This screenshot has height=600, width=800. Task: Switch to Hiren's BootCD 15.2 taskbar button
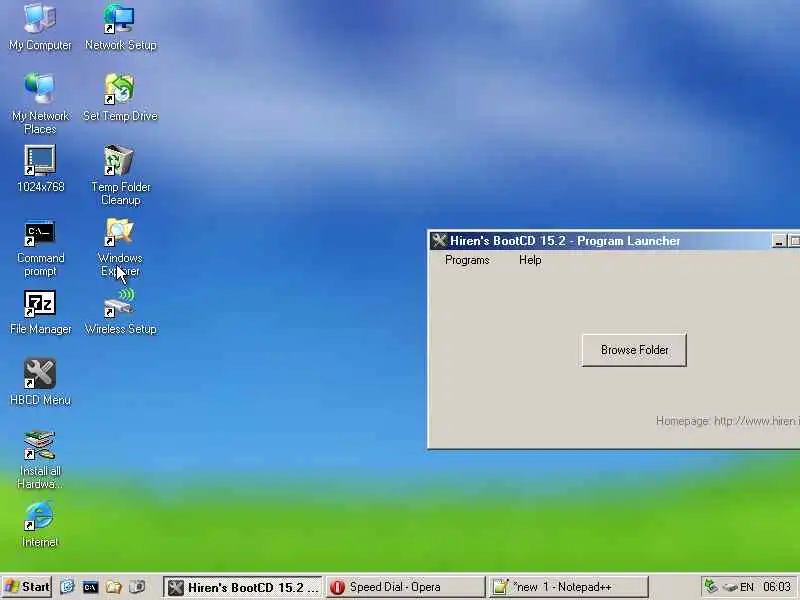[x=243, y=587]
